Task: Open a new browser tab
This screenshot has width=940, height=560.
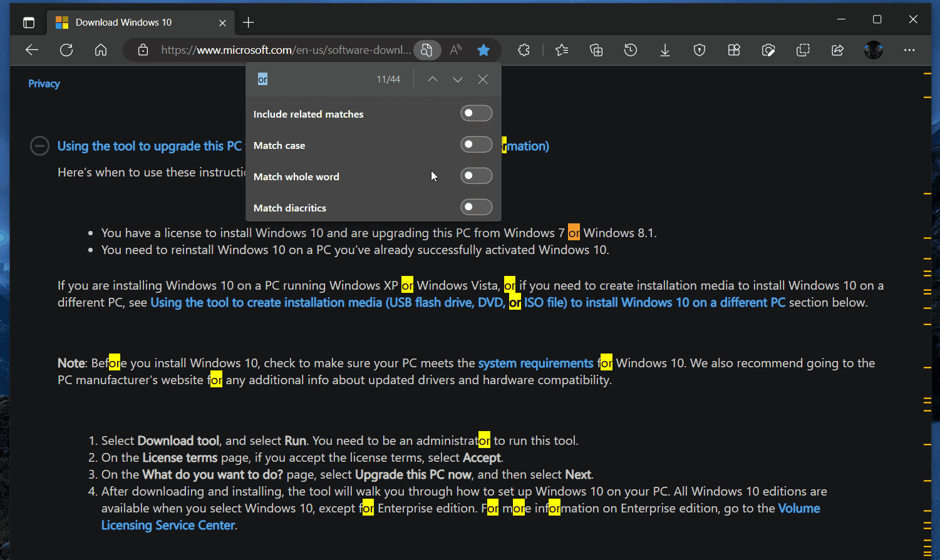Action: (248, 22)
